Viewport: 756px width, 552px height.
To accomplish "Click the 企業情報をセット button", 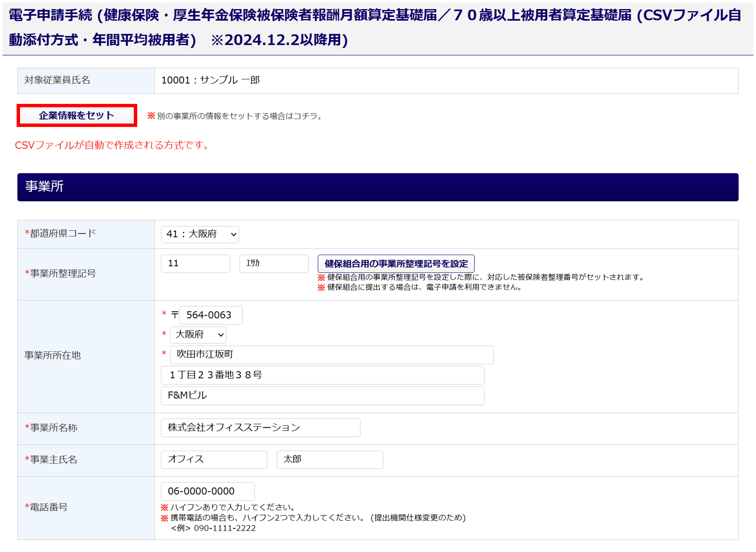I will pos(77,115).
